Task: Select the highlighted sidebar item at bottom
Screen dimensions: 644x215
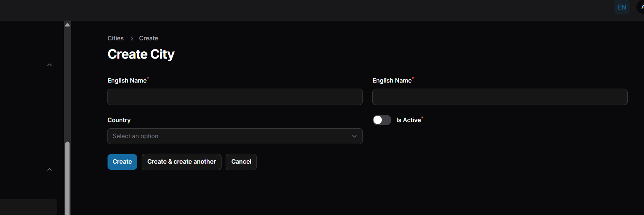Action: (28, 207)
